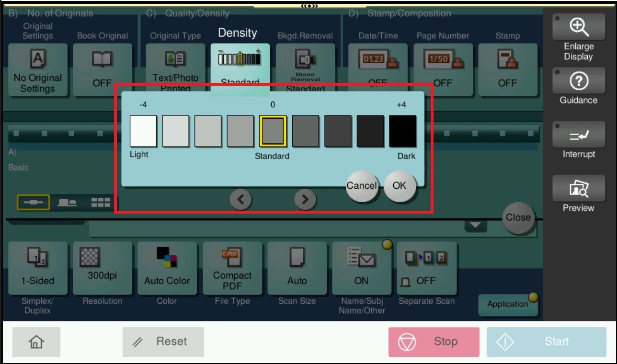Choose the lightest -4 density swatch
Image resolution: width=617 pixels, height=364 pixels.
(x=143, y=131)
